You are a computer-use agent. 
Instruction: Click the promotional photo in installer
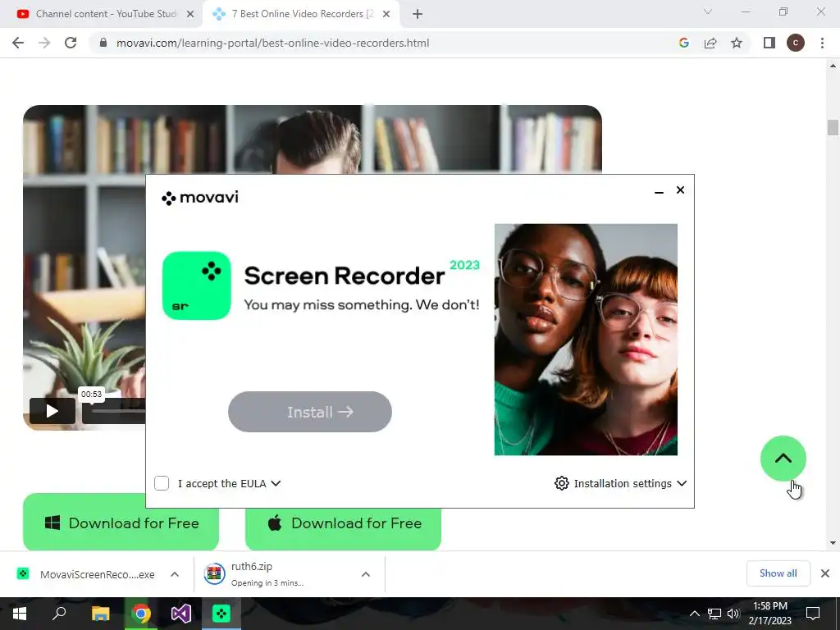586,340
